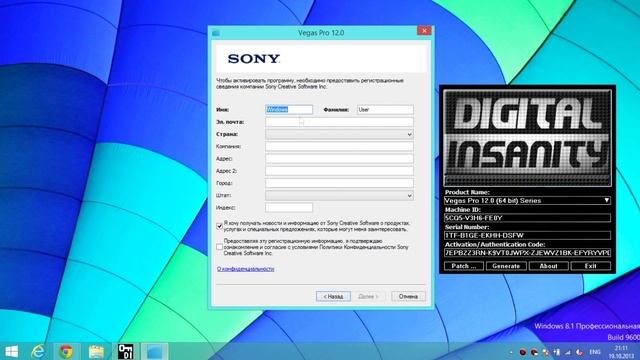Open the keygen Product Name dropdown
Viewport: 640px width, 360px height.
pyautogui.click(x=527, y=200)
